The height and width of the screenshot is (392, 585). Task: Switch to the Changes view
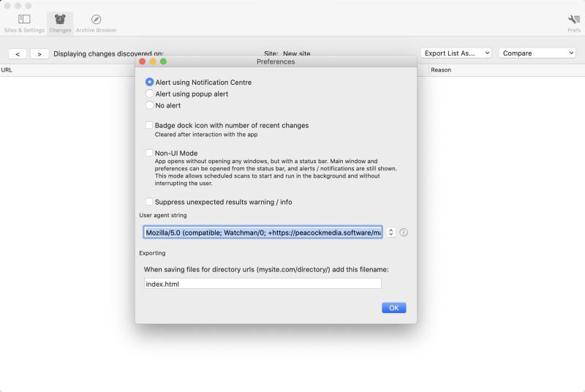(x=60, y=23)
